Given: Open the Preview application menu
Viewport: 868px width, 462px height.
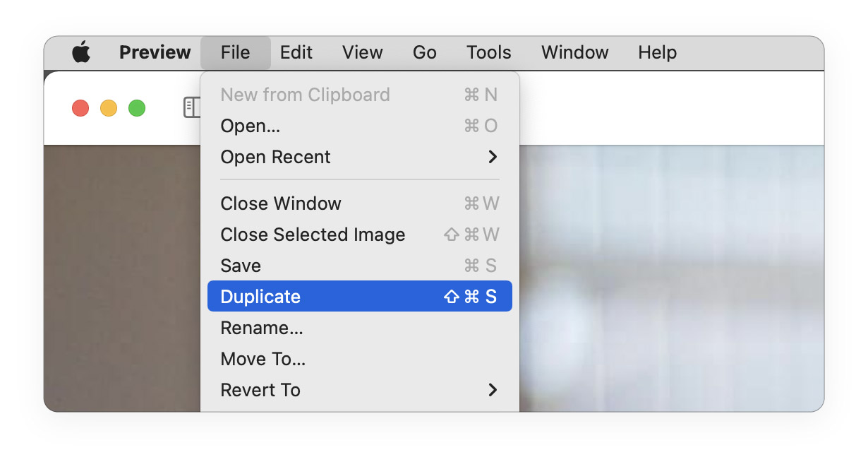Looking at the screenshot, I should tap(155, 52).
